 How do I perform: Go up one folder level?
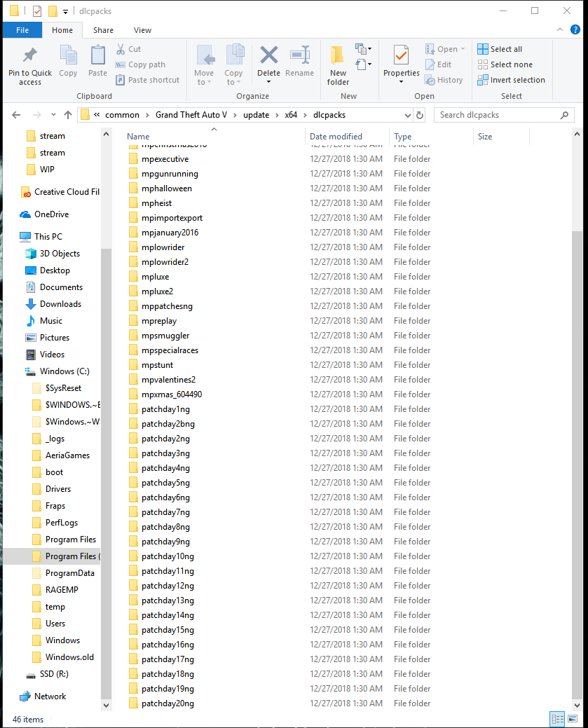coord(68,115)
